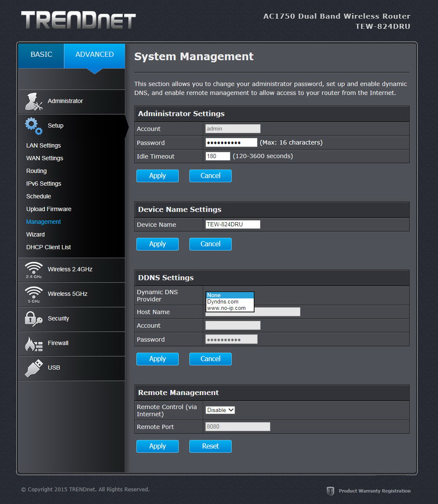Click the DDNS Account field
The image size is (438, 504).
coord(233,326)
